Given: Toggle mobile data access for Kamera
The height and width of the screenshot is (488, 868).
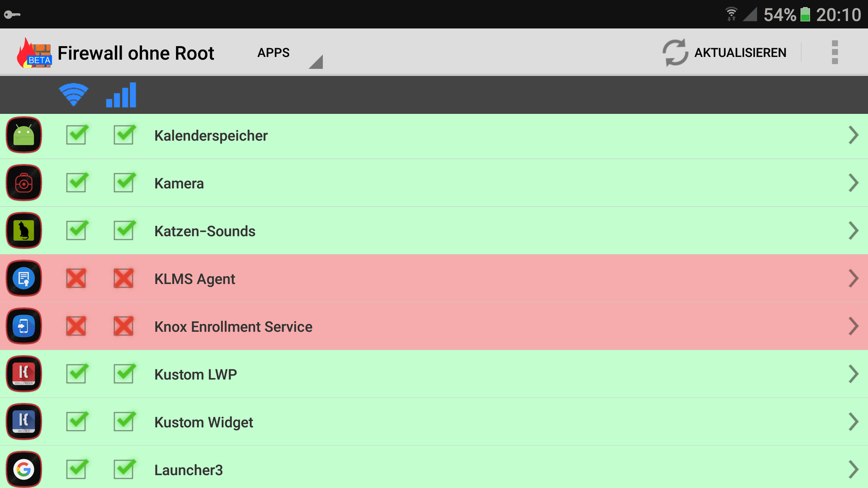Looking at the screenshot, I should [124, 182].
